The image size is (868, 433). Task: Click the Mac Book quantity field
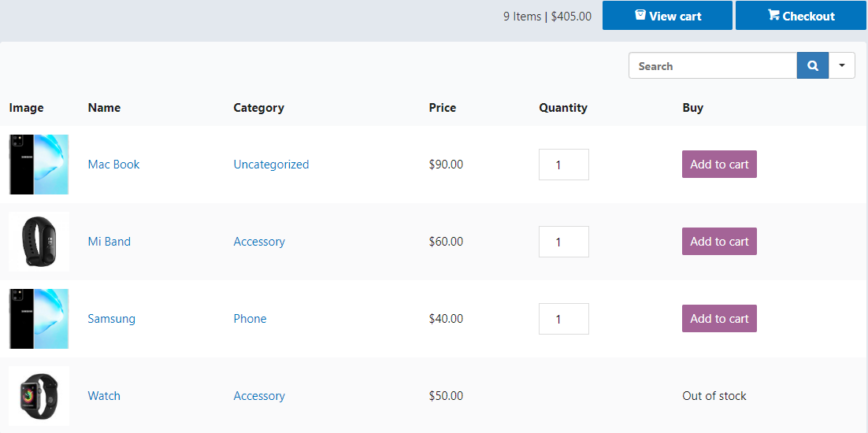coord(563,165)
